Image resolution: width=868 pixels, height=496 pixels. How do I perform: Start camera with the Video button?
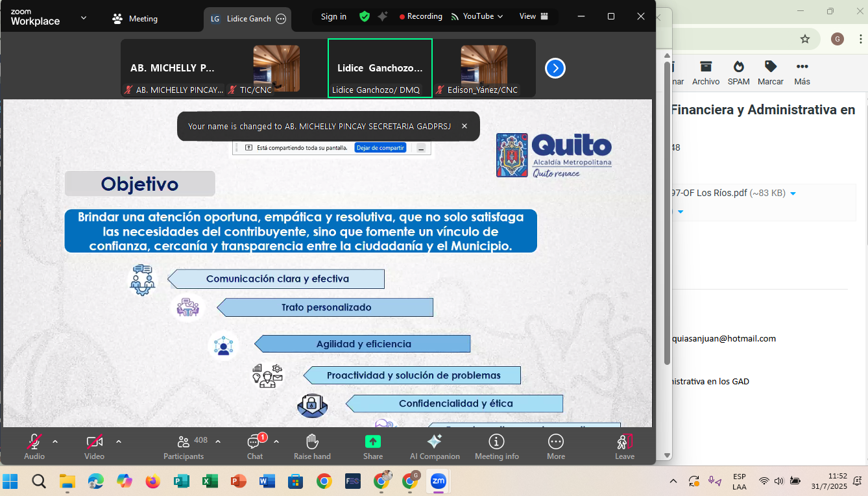pos(94,447)
